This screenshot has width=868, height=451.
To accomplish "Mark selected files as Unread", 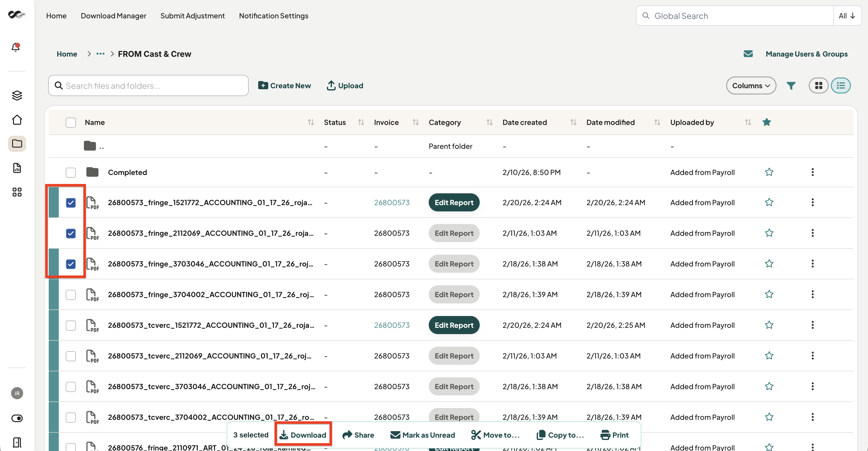I will coord(422,435).
